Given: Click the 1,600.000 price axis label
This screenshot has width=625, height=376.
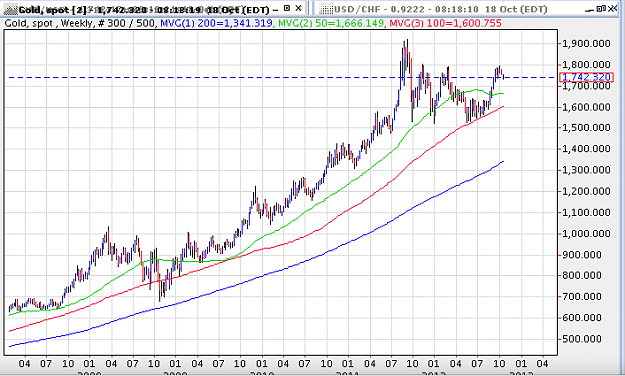Looking at the screenshot, I should point(586,107).
